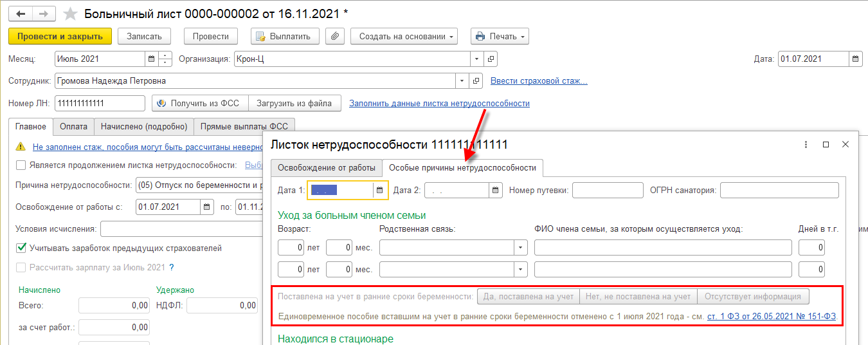
Task: Click the НДФЛ amount field
Action: click(x=222, y=306)
